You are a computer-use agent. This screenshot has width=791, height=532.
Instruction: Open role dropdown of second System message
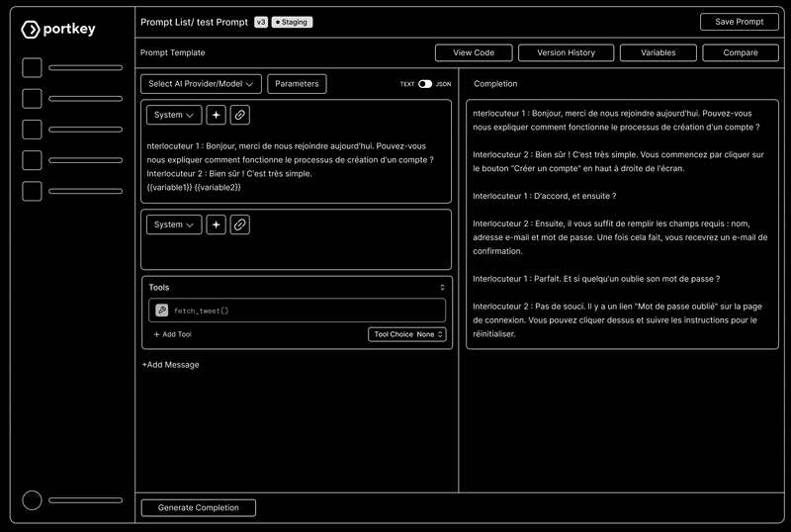(x=174, y=224)
